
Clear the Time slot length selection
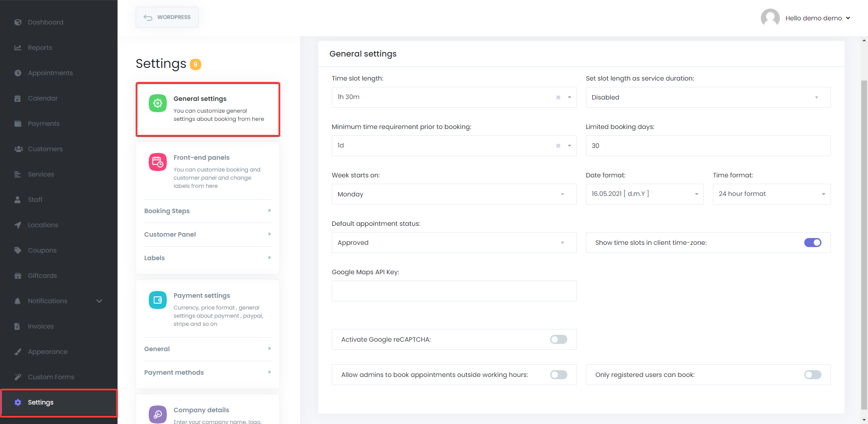click(557, 97)
